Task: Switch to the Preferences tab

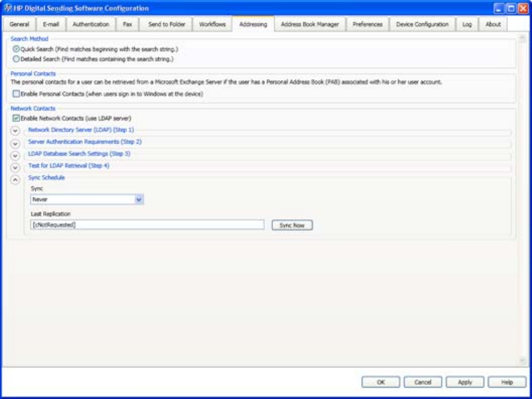Action: pos(368,24)
